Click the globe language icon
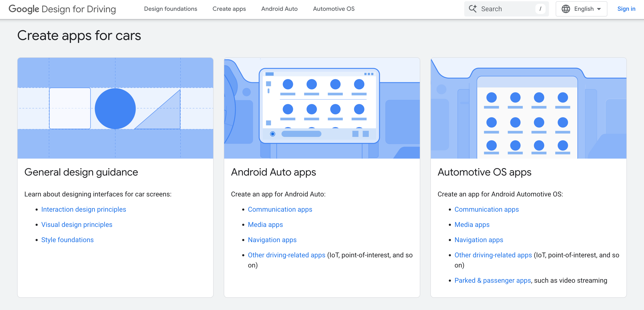 click(x=566, y=9)
